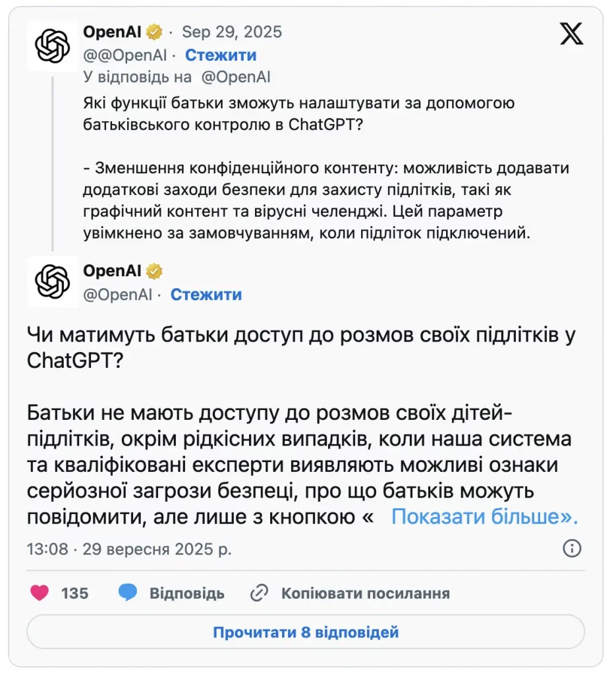This screenshot has height=675, width=616.
Task: Click the OpenAI name in the lower main tweet
Action: [x=113, y=271]
